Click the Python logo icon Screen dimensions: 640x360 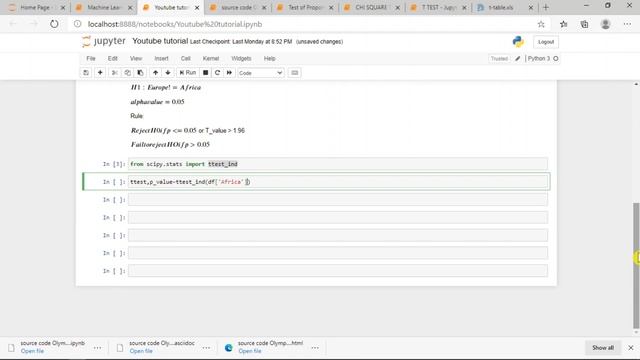518,42
